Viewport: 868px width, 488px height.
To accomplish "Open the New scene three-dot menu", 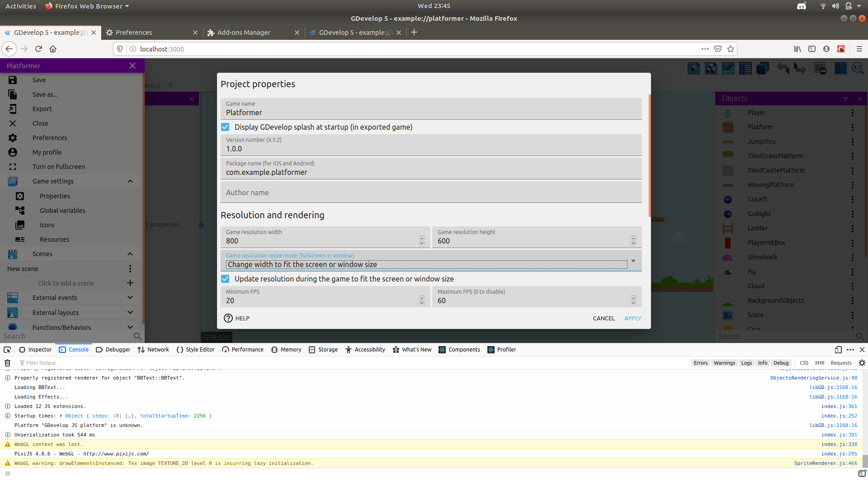I will [130, 269].
